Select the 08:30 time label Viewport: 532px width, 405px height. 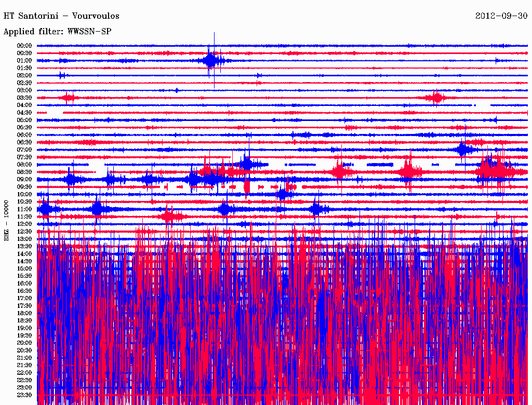(x=24, y=172)
